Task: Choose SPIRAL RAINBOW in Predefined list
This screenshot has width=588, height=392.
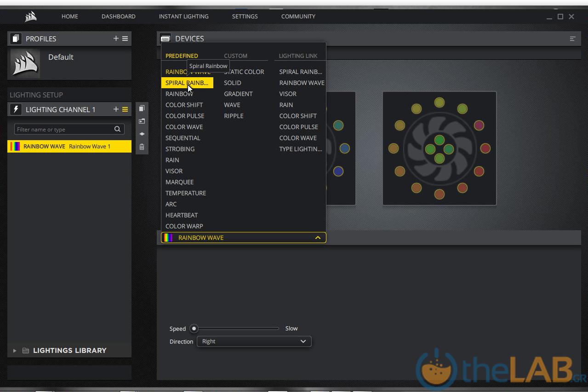Action: (x=187, y=83)
